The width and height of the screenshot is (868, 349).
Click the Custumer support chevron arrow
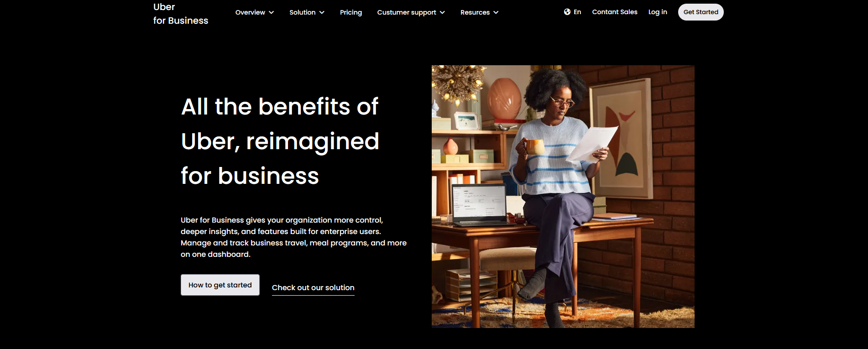pos(442,12)
